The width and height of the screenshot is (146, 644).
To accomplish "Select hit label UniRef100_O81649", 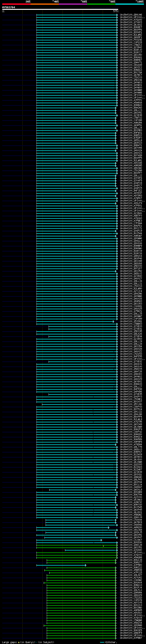I will coord(131,65).
